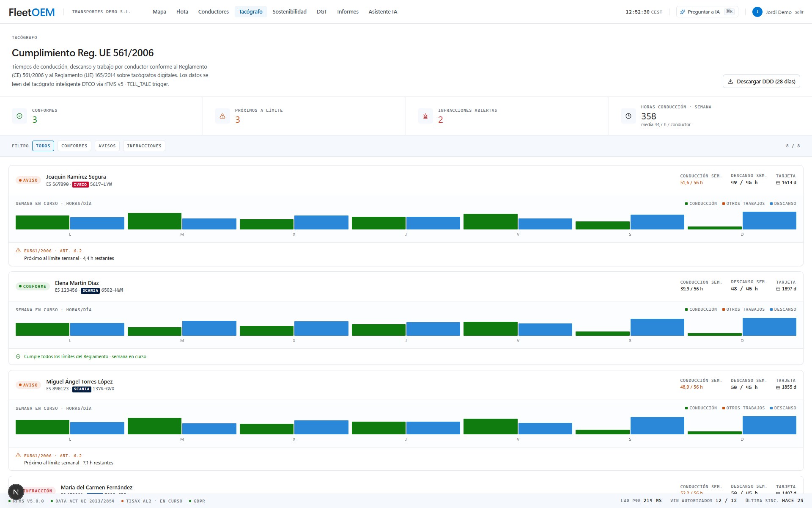The image size is (812, 508).
Task: Download DDD 28 days file
Action: point(761,81)
